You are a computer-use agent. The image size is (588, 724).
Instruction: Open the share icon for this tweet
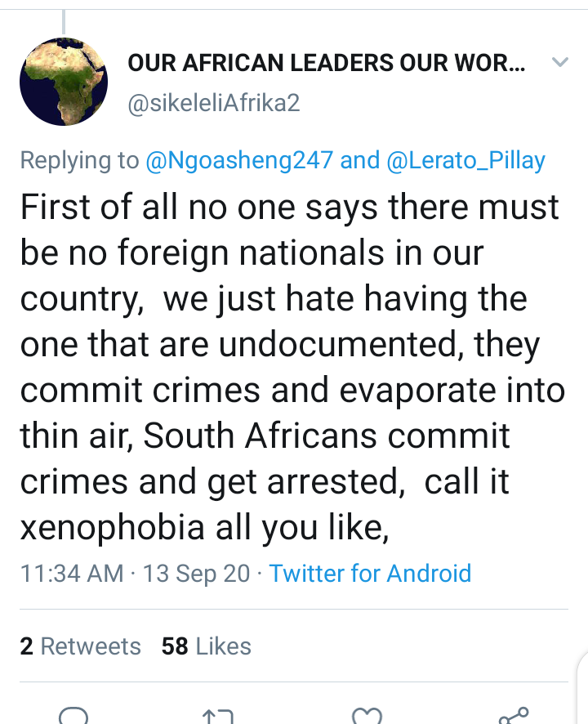click(513, 716)
